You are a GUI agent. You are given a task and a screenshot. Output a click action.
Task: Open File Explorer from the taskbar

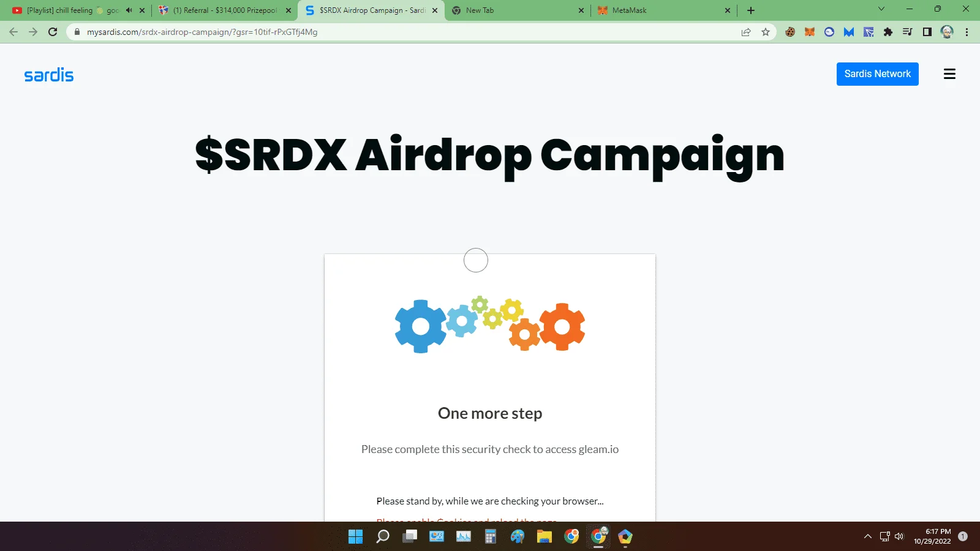[x=545, y=537]
